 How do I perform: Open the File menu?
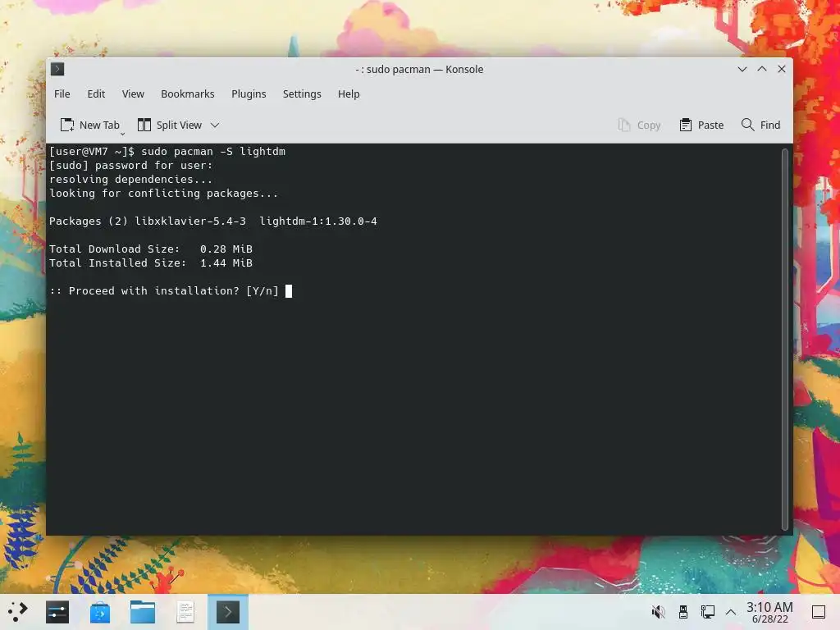[62, 94]
